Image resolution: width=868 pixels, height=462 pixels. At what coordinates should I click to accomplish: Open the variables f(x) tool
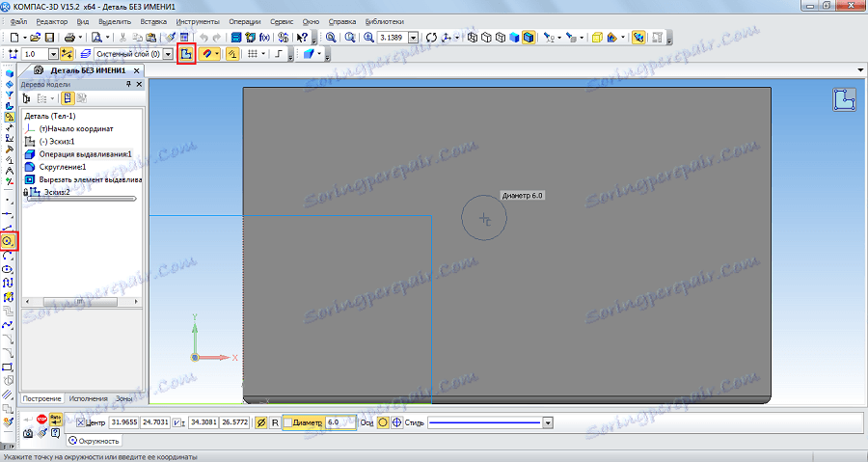pyautogui.click(x=264, y=37)
